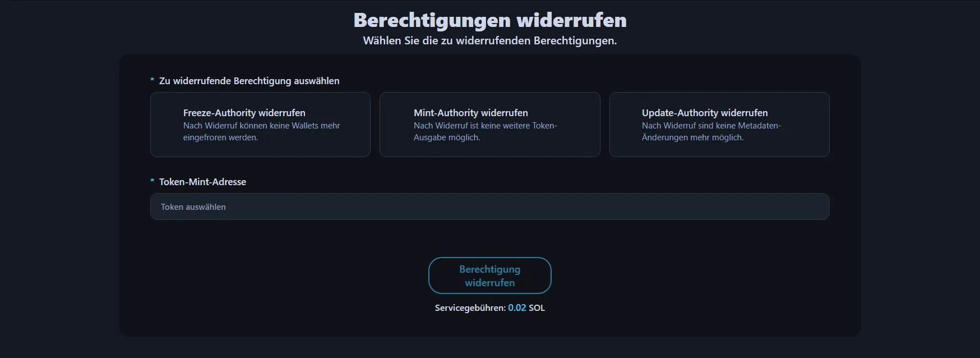The width and height of the screenshot is (980, 358).
Task: Click the required asterisk beside Zu widerrufende Berechtigung
Action: (x=152, y=80)
